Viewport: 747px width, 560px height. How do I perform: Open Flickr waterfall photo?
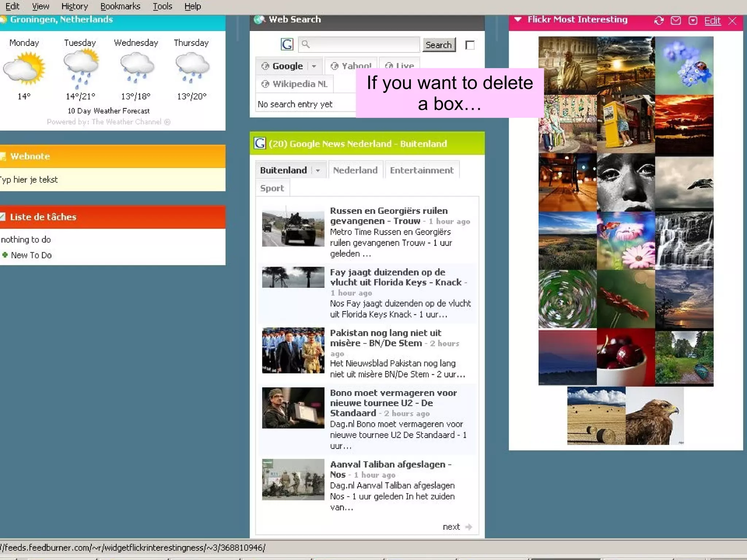[x=684, y=241]
